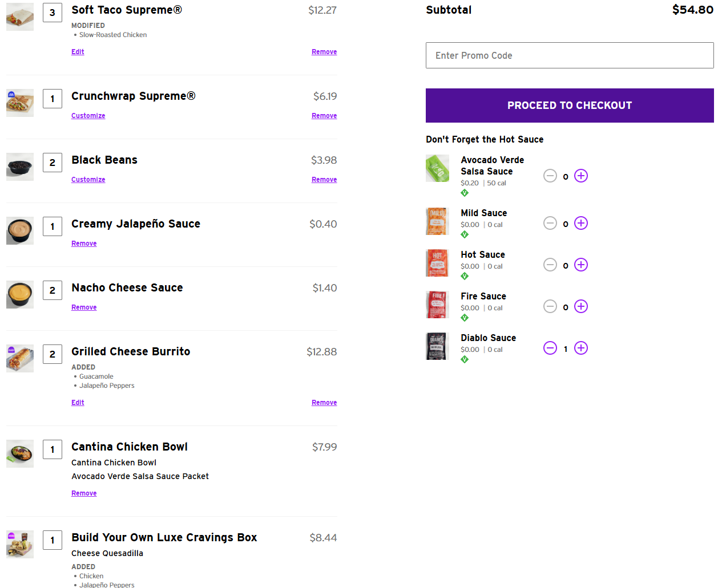Remove Cantina Chicken Bowl from cart
Viewport: 722px width, 588px height.
(x=84, y=493)
